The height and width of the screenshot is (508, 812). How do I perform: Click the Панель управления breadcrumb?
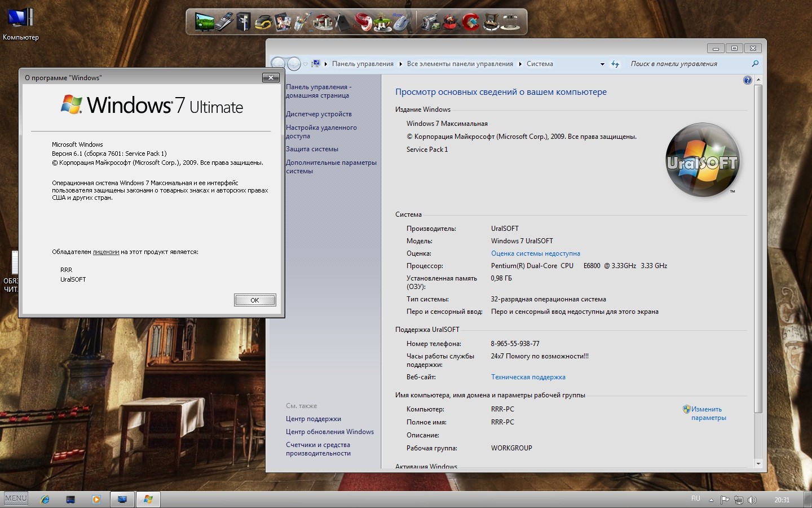click(363, 64)
